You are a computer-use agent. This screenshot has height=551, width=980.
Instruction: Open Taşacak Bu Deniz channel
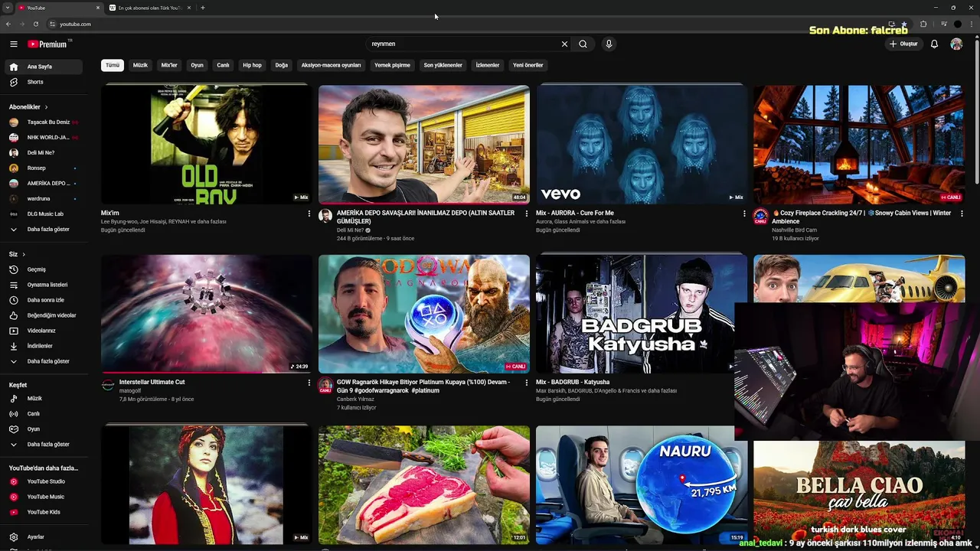[45, 122]
